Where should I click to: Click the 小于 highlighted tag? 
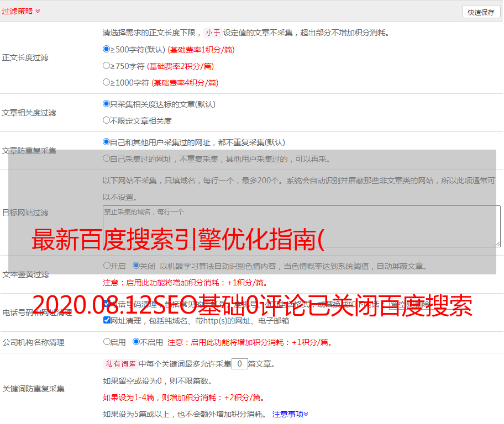(213, 33)
